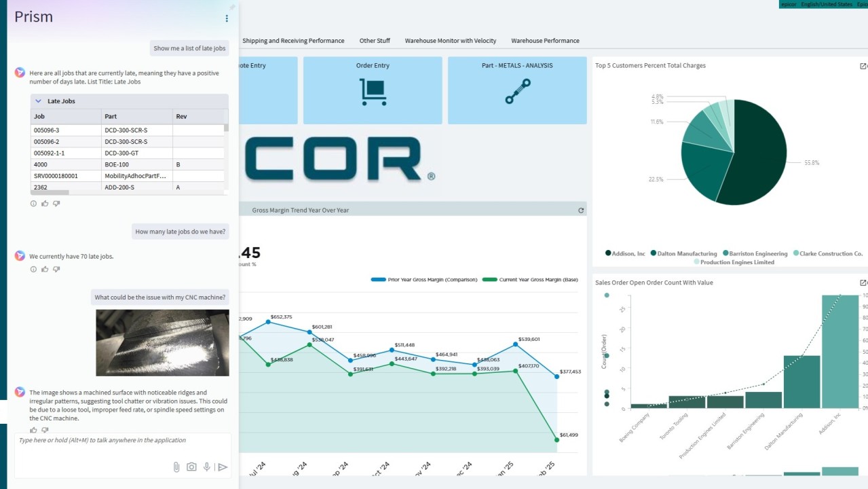
Task: Pop out Top 5 Customers chart
Action: 863,66
